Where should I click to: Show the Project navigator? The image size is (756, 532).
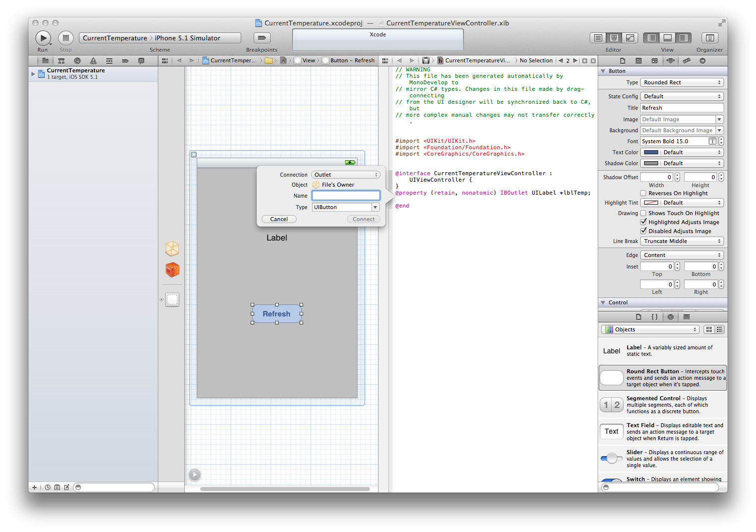[45, 61]
